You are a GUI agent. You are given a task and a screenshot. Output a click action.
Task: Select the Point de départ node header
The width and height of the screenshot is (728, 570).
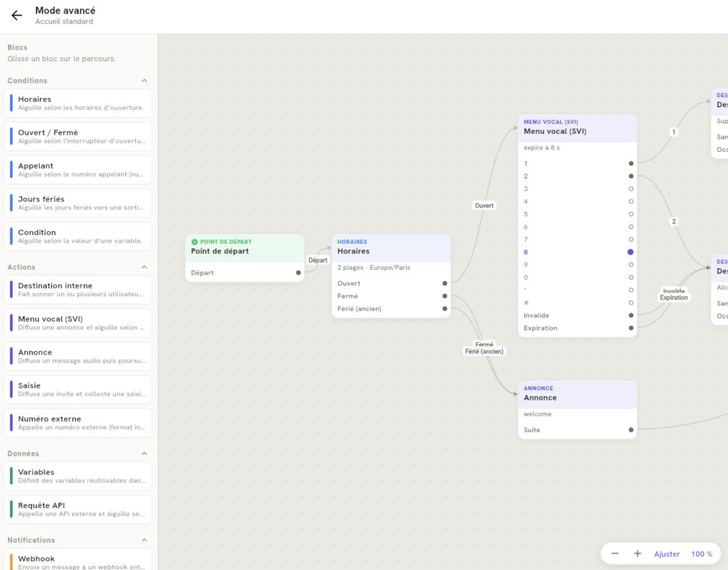point(245,248)
